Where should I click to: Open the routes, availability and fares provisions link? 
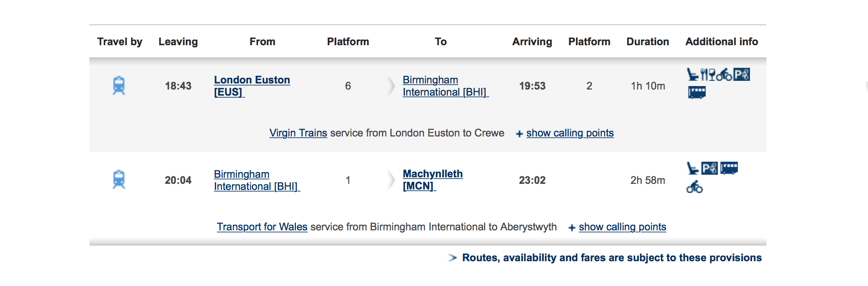point(612,258)
